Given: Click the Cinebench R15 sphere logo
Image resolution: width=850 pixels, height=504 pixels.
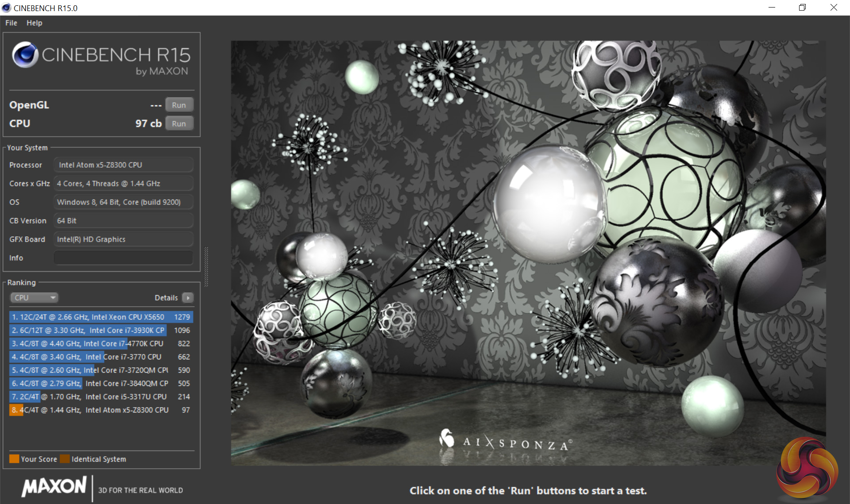Looking at the screenshot, I should pyautogui.click(x=25, y=55).
